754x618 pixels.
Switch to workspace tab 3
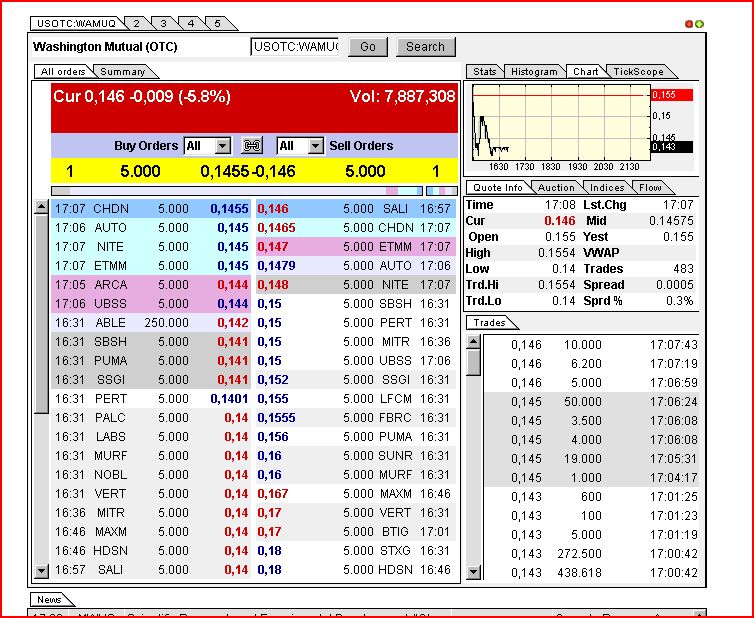[x=163, y=24]
